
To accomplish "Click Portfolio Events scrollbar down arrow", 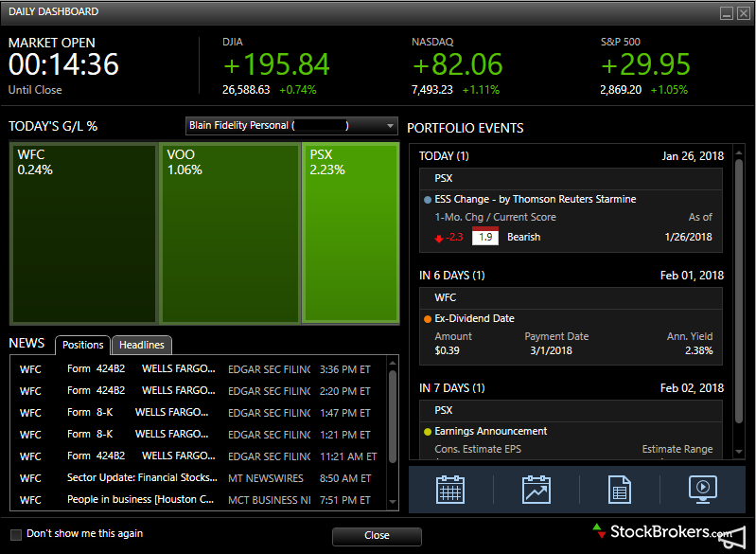I will click(x=739, y=452).
